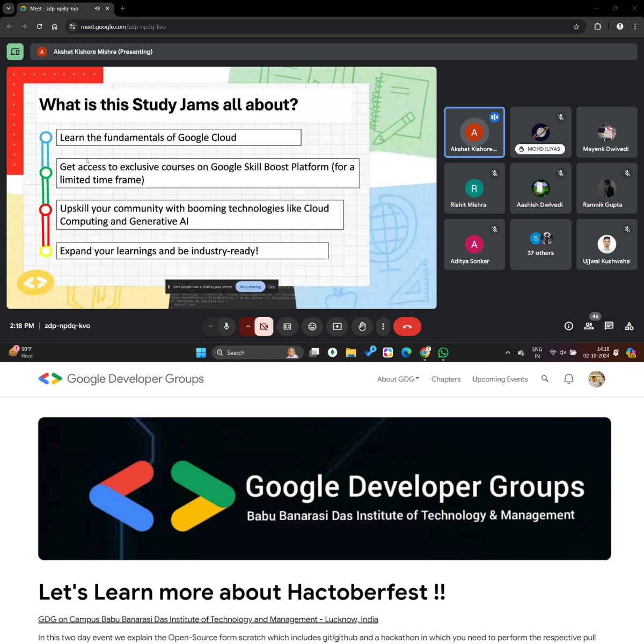The width and height of the screenshot is (644, 644).
Task: Expand the About GDG dropdown
Action: point(398,379)
